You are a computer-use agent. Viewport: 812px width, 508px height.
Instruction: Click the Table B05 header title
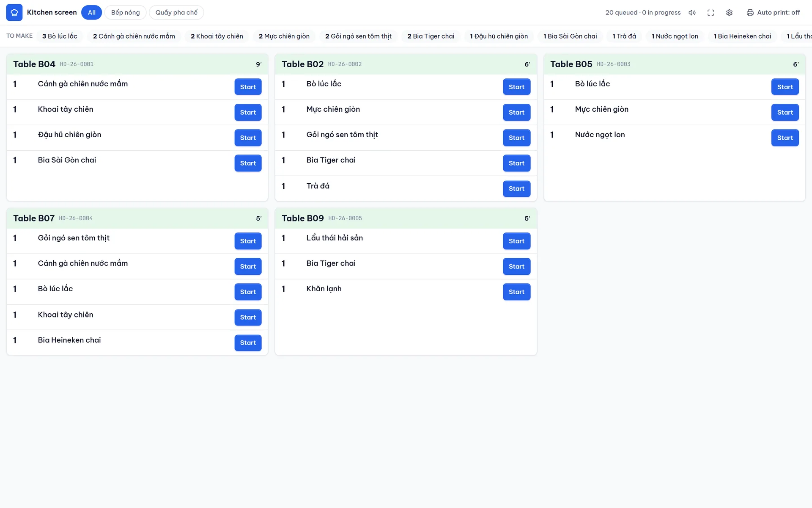[x=571, y=64]
